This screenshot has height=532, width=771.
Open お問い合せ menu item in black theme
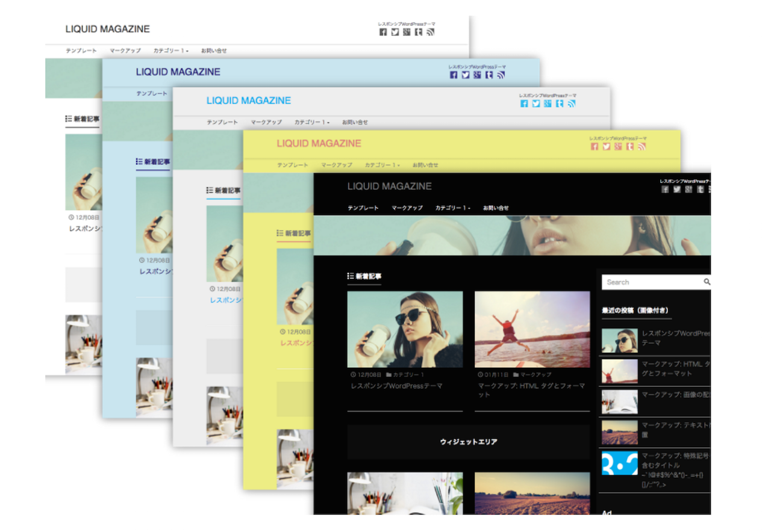tap(495, 208)
